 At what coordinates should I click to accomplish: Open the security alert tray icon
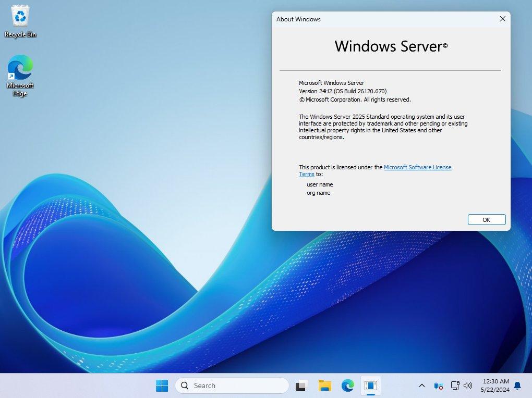click(x=438, y=385)
